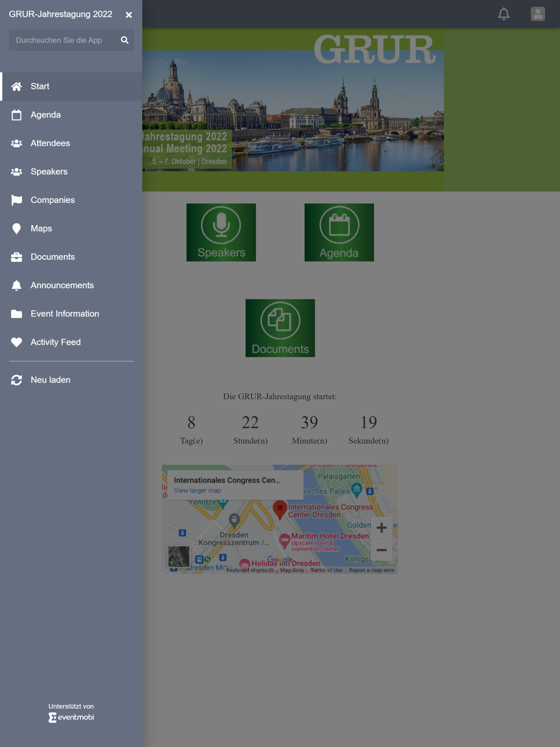Click the Palaisgarten label on the map
This screenshot has width=560, height=747.
(x=339, y=477)
